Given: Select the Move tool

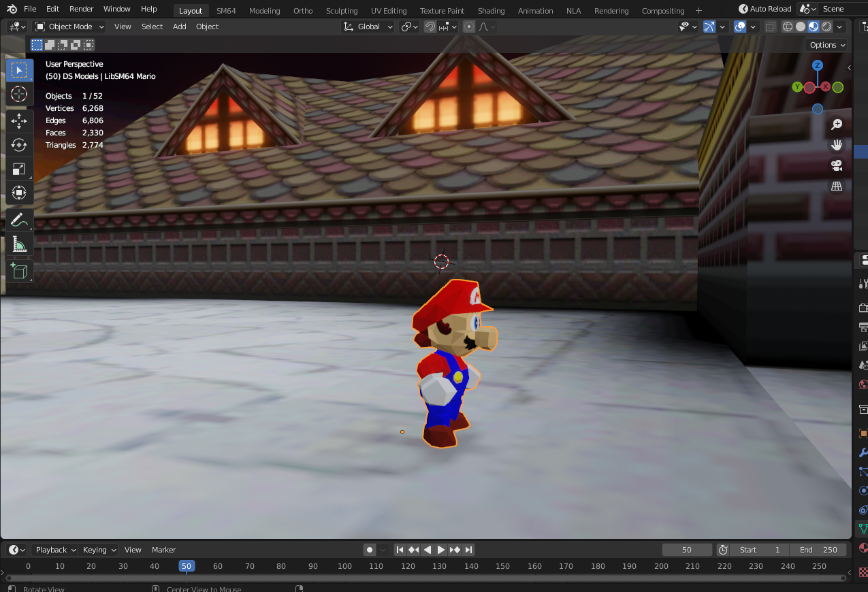Looking at the screenshot, I should click(19, 121).
